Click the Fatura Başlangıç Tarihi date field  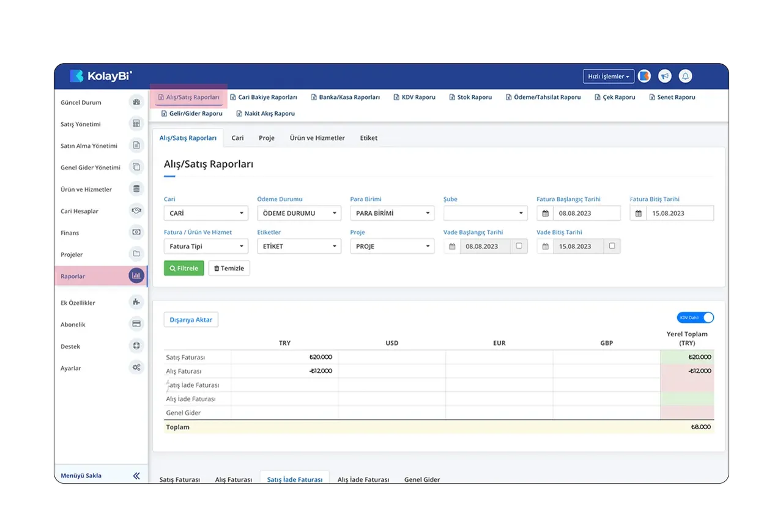pos(587,213)
